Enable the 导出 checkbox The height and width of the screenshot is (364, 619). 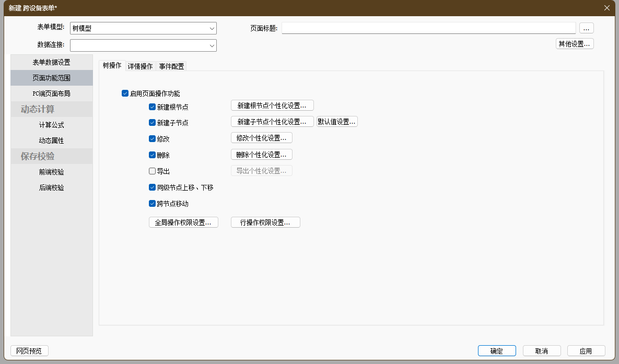(x=152, y=171)
